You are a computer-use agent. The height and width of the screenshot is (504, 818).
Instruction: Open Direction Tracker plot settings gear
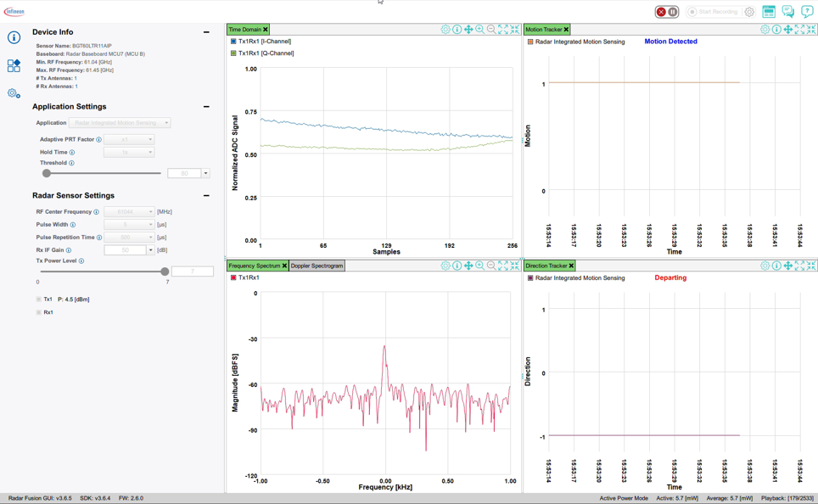pos(765,266)
